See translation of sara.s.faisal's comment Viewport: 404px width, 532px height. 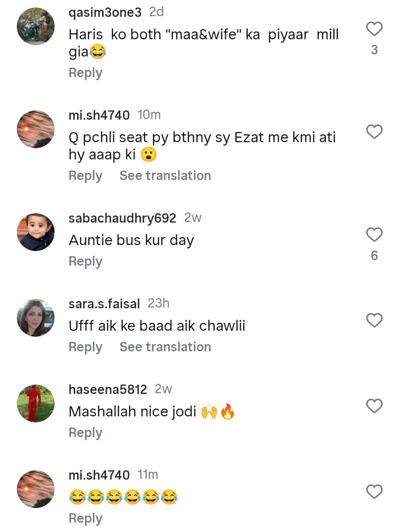coord(165,347)
